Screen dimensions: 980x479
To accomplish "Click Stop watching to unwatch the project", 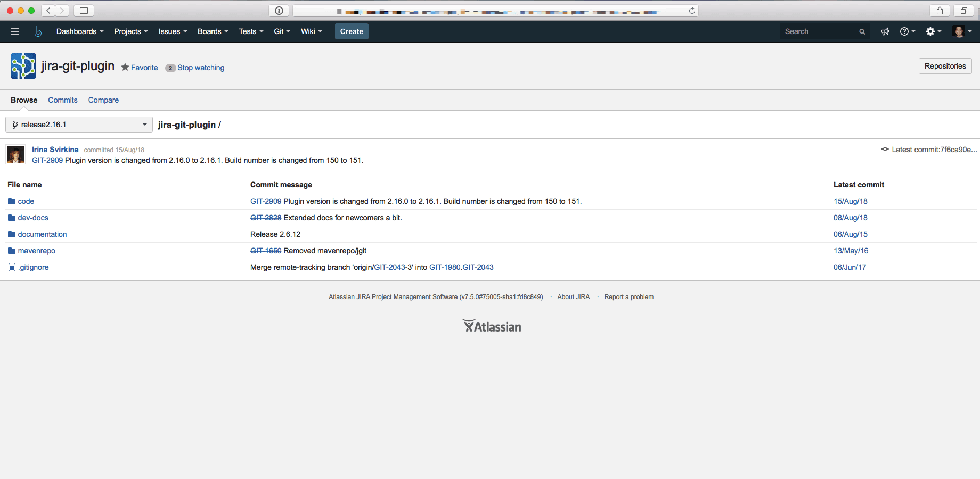I will pyautogui.click(x=201, y=68).
